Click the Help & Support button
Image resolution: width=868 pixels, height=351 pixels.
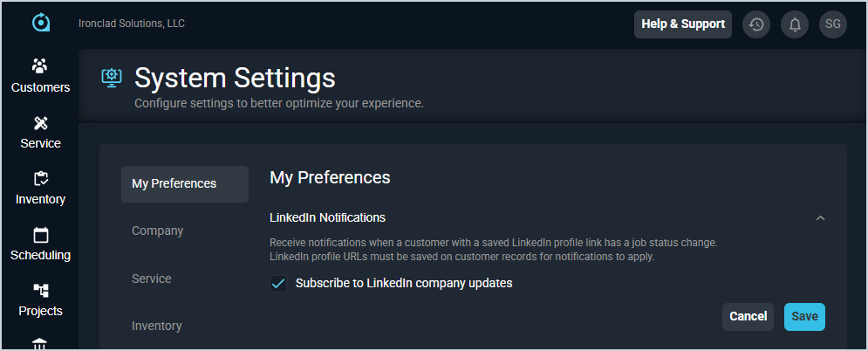click(683, 24)
